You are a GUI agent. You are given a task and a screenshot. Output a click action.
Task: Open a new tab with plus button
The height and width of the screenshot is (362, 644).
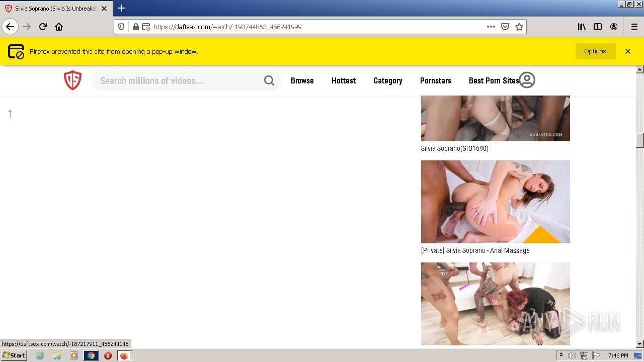tap(121, 9)
